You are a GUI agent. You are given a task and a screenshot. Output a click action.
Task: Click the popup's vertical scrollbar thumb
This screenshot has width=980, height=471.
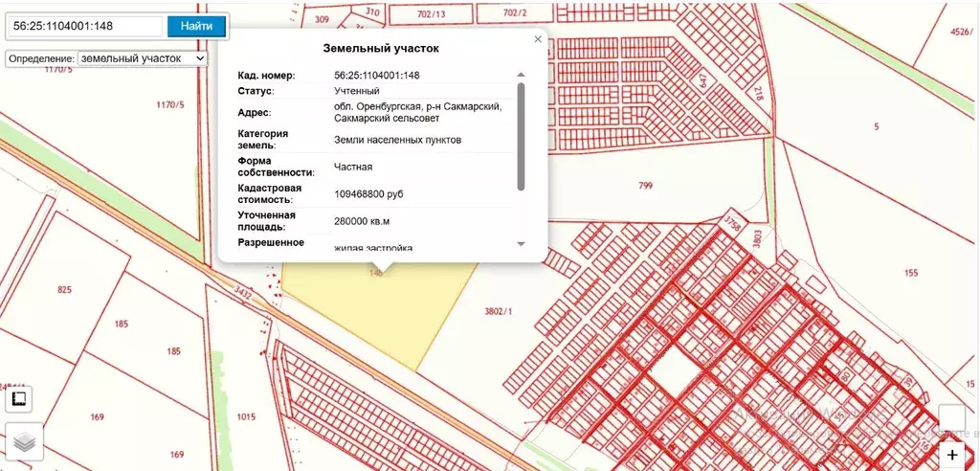(522, 136)
